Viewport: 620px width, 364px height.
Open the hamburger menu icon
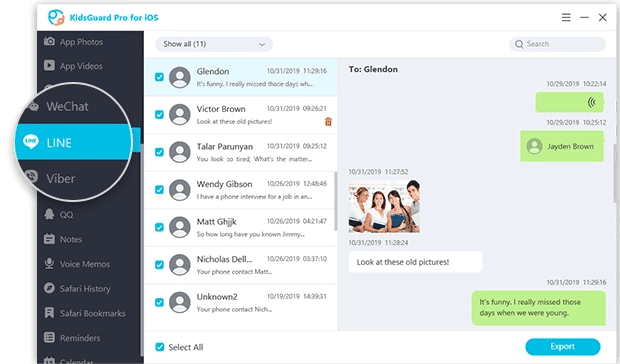[566, 17]
